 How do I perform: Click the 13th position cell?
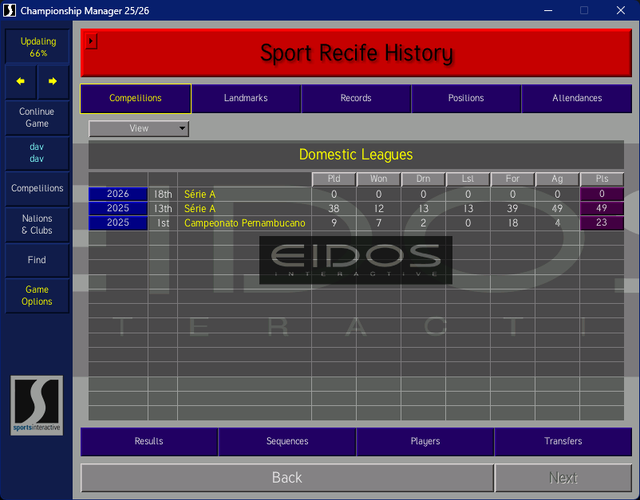(x=163, y=209)
